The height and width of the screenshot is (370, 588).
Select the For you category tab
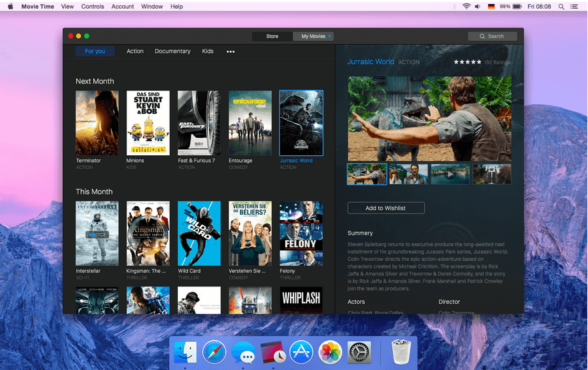pos(95,51)
